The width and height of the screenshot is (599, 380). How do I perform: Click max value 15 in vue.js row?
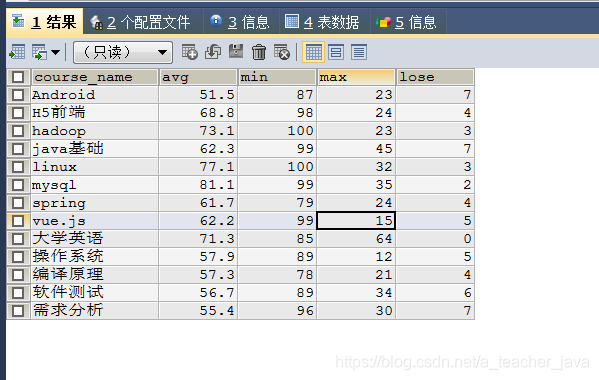click(356, 220)
